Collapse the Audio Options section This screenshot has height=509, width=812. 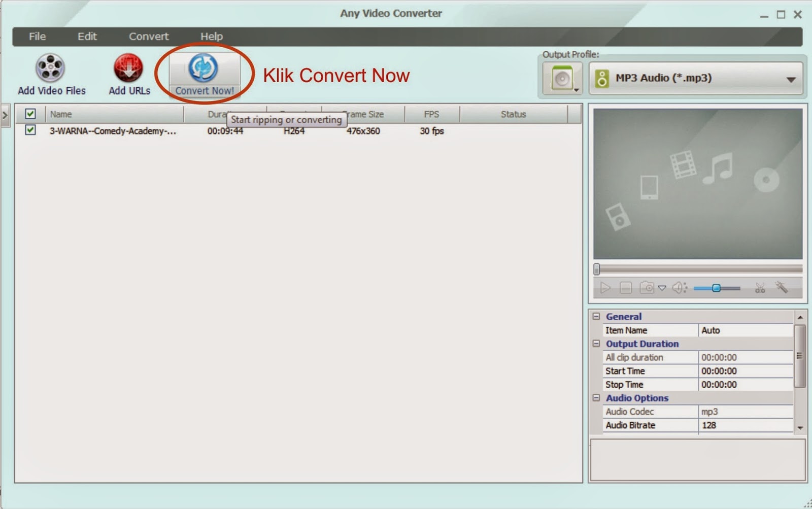596,398
